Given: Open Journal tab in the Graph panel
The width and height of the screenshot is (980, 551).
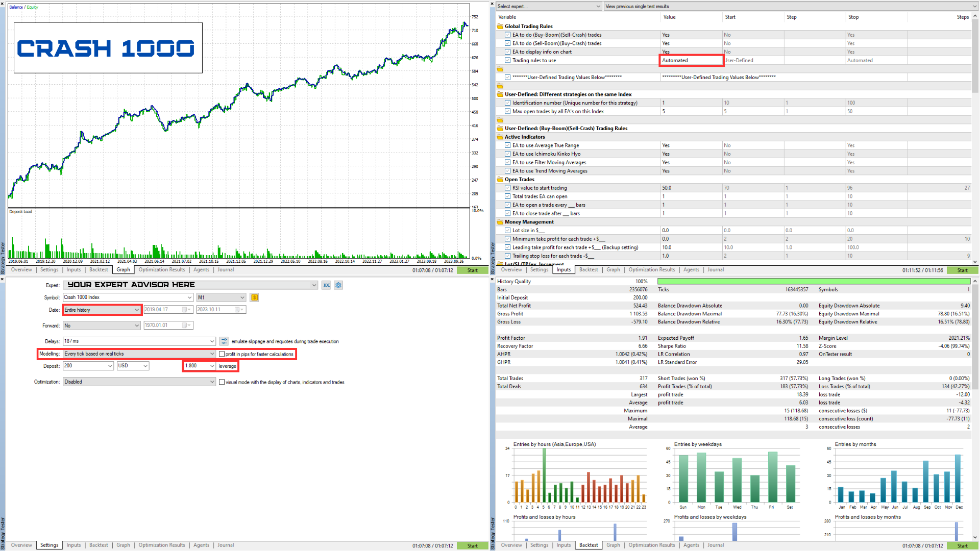Looking at the screenshot, I should pyautogui.click(x=226, y=270).
